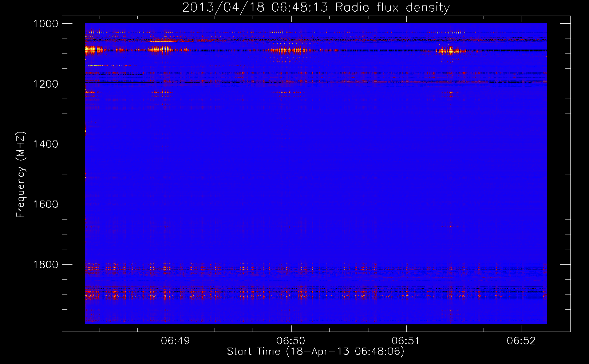Click the y-axis tick label "1800"
Image resolution: width=589 pixels, height=364 pixels.
46,265
